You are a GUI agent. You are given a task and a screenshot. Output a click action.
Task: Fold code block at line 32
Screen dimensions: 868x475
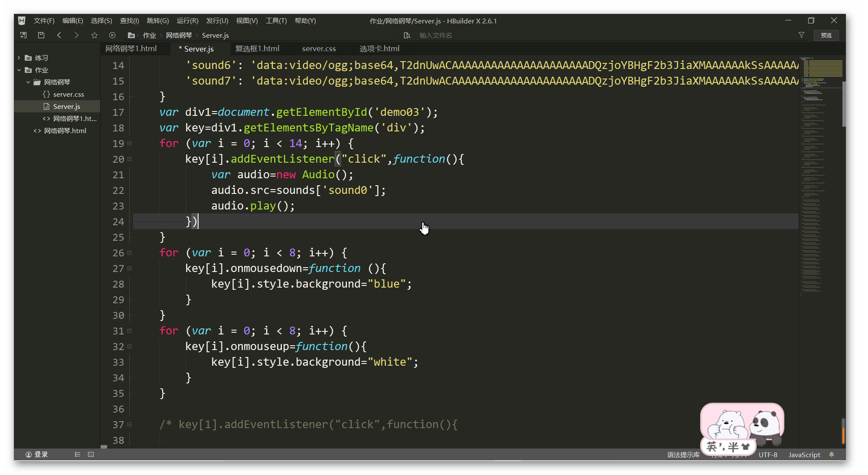click(x=129, y=346)
